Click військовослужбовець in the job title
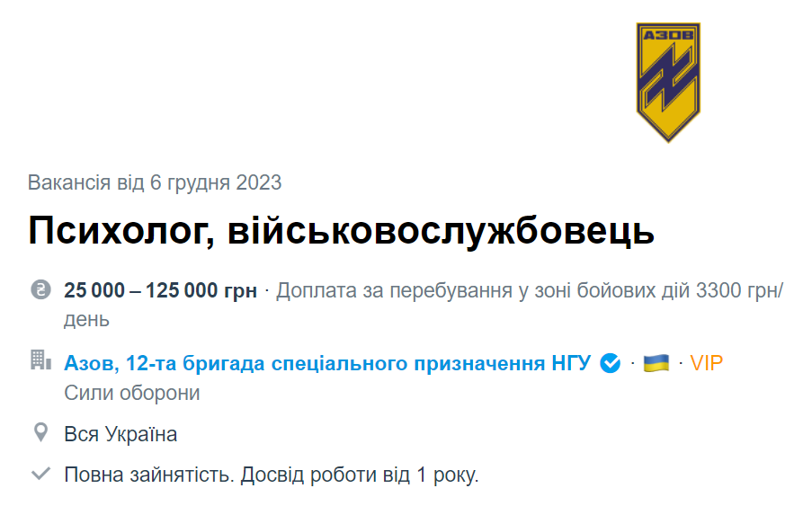The width and height of the screenshot is (812, 506). coord(442,232)
